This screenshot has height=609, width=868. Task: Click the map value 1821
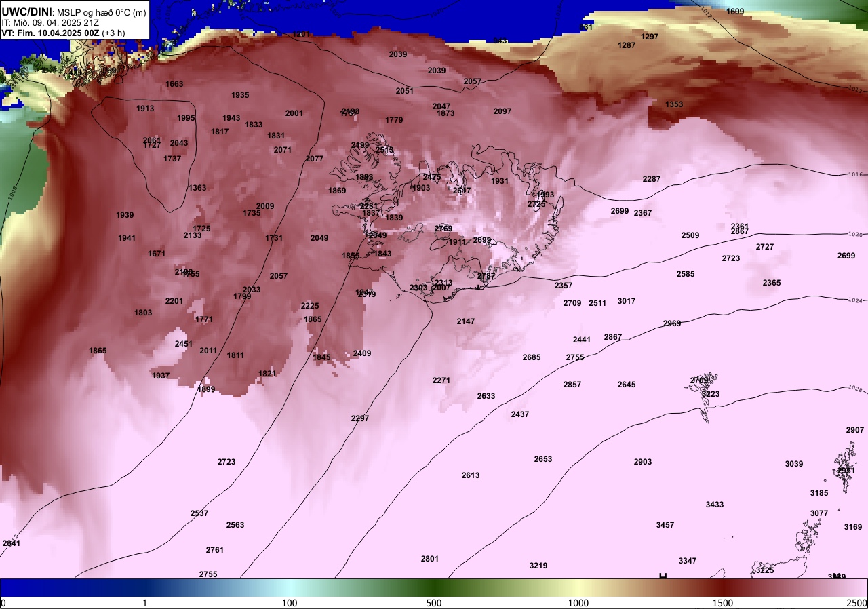(267, 374)
